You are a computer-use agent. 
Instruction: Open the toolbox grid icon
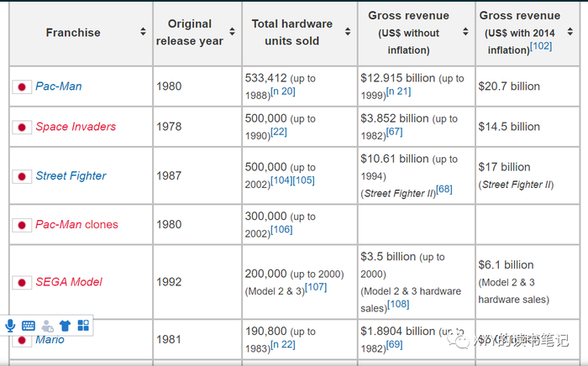pos(83,326)
